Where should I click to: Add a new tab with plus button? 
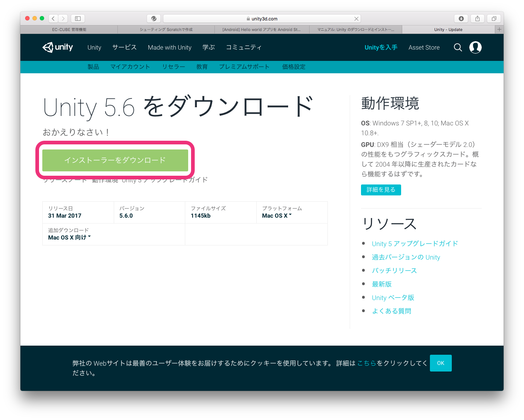click(499, 30)
